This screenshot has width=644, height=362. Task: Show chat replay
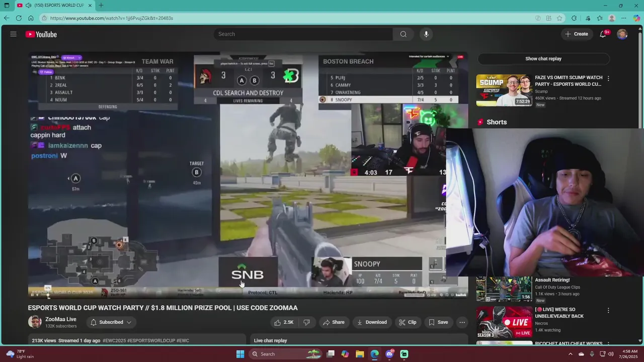pyautogui.click(x=543, y=59)
